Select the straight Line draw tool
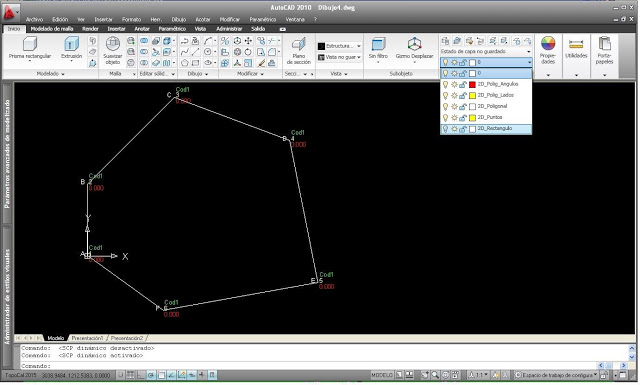 pyautogui.click(x=196, y=52)
